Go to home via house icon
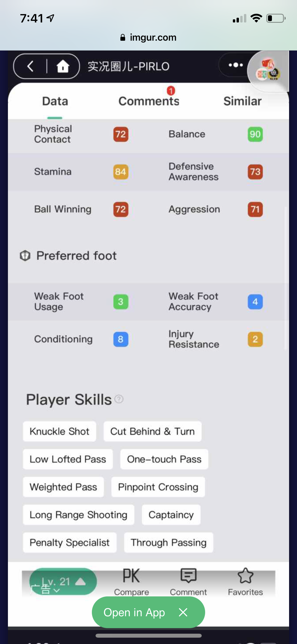The width and height of the screenshot is (297, 644). (63, 66)
